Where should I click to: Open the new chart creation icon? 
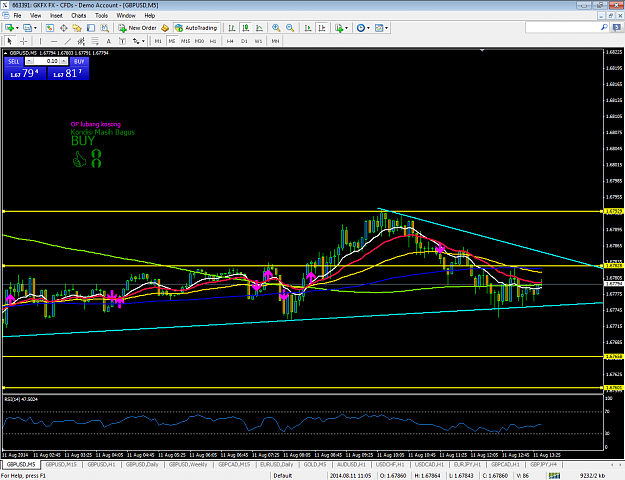[9, 28]
